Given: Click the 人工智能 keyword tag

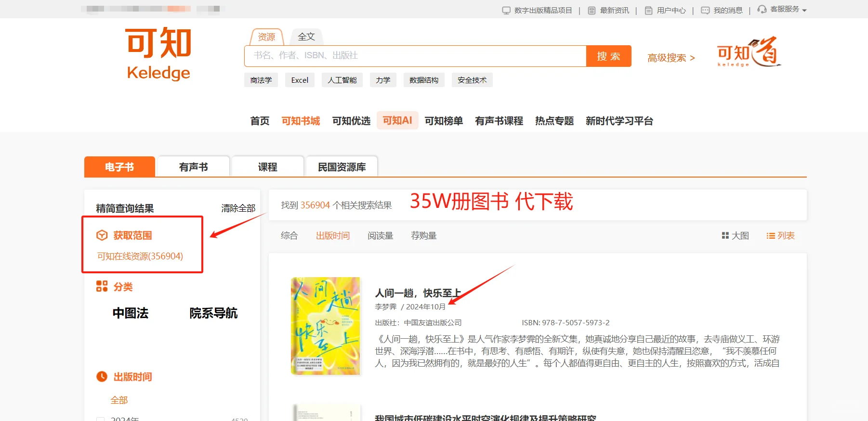Looking at the screenshot, I should (x=342, y=80).
